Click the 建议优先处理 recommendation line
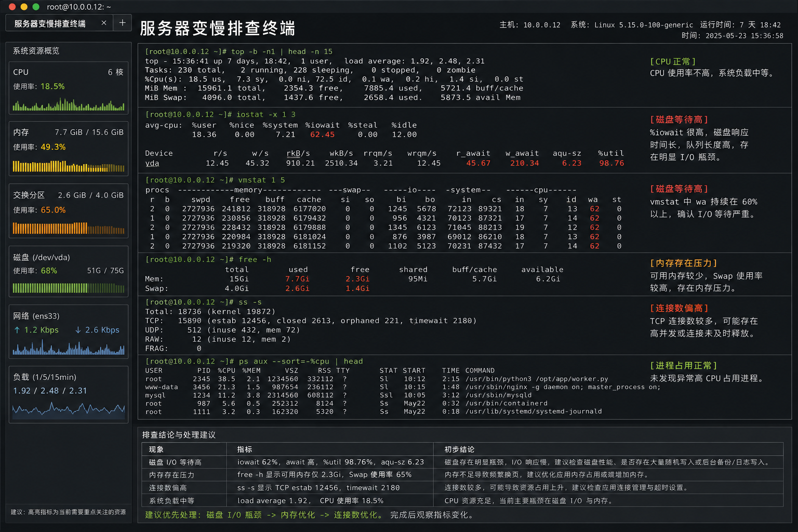The height and width of the screenshot is (532, 798). coord(310,515)
